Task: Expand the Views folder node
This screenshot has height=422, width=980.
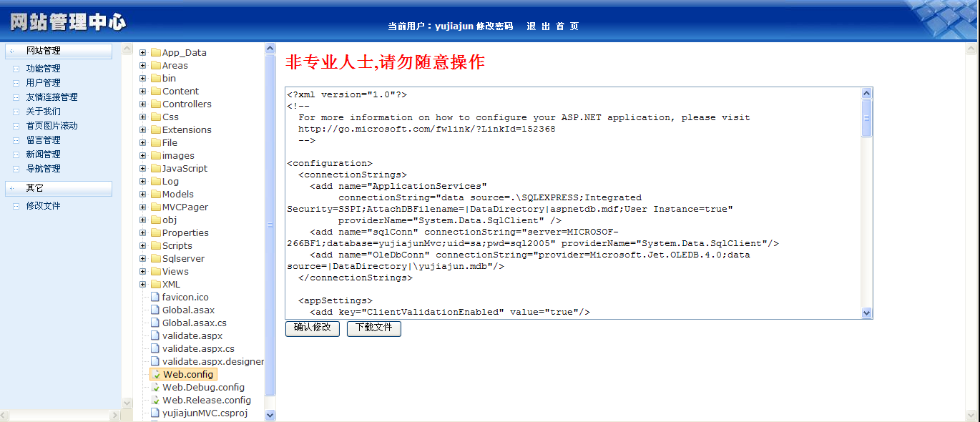Action: 142,272
